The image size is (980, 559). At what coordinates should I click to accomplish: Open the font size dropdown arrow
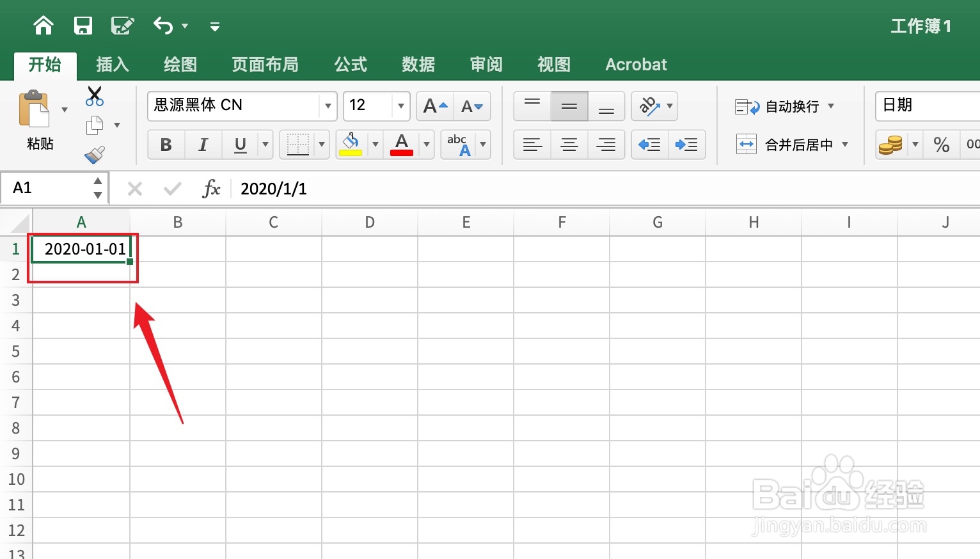click(401, 106)
